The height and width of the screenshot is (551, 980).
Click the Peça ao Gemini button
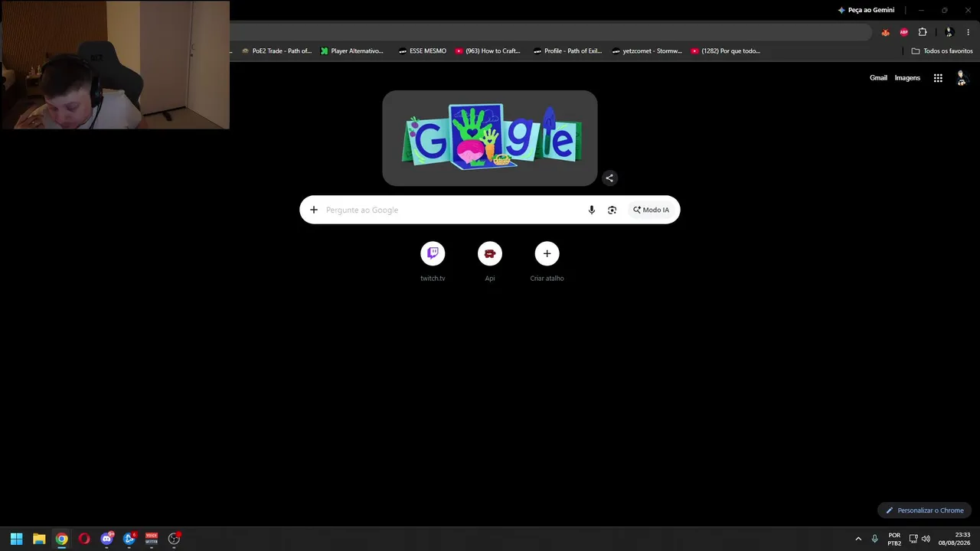(x=866, y=10)
